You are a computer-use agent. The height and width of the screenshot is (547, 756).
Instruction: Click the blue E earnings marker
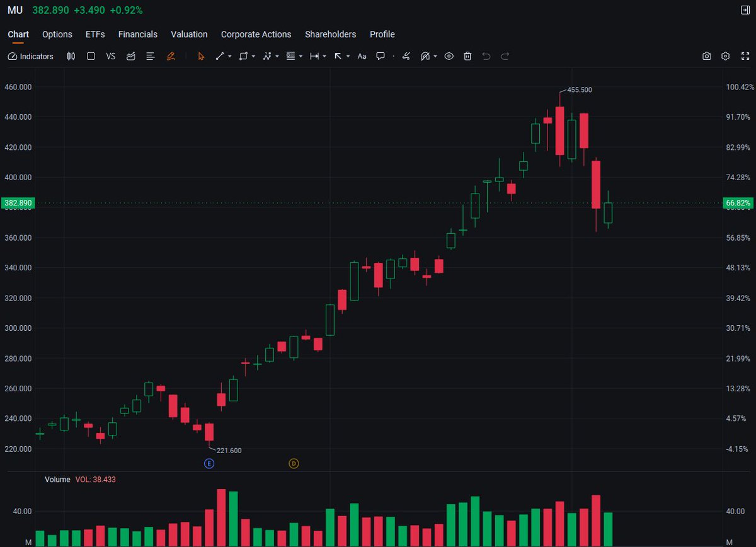209,464
